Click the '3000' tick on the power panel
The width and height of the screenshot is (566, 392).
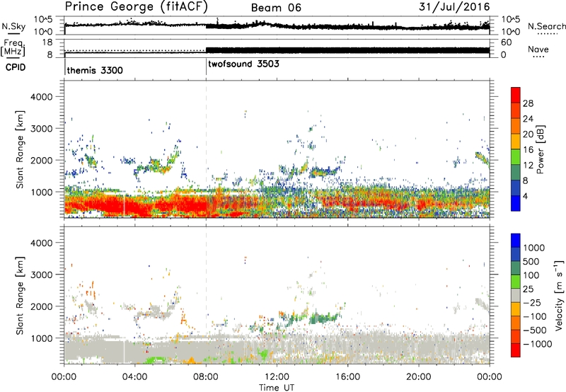[42, 129]
